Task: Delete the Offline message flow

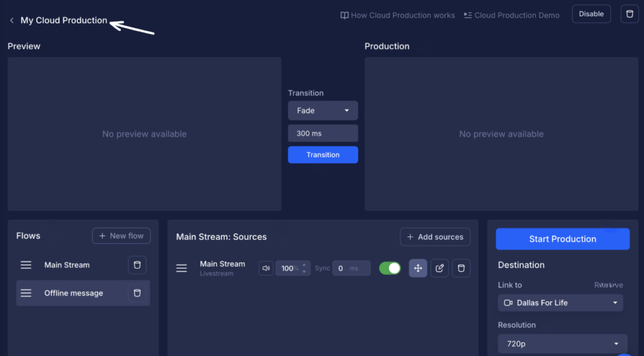Action: 137,292
